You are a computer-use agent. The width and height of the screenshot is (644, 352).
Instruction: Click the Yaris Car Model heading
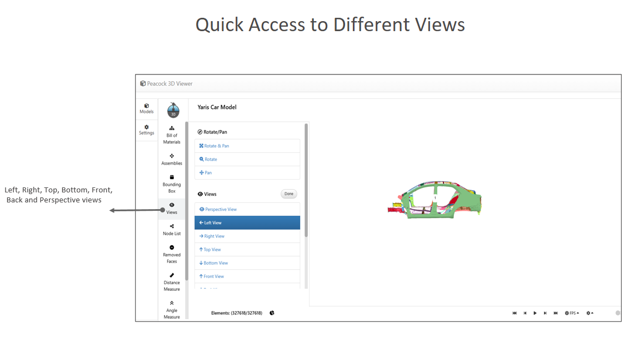coord(217,107)
